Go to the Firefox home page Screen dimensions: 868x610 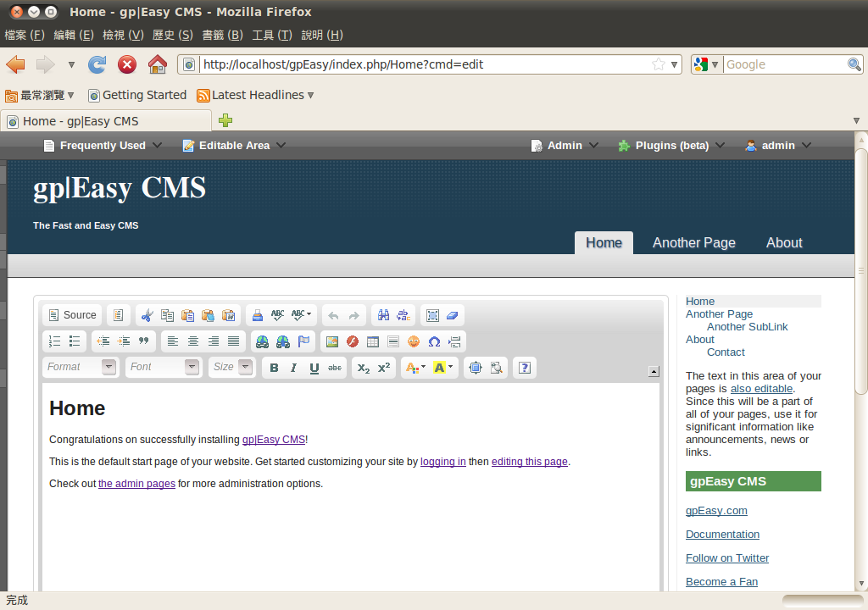click(157, 64)
